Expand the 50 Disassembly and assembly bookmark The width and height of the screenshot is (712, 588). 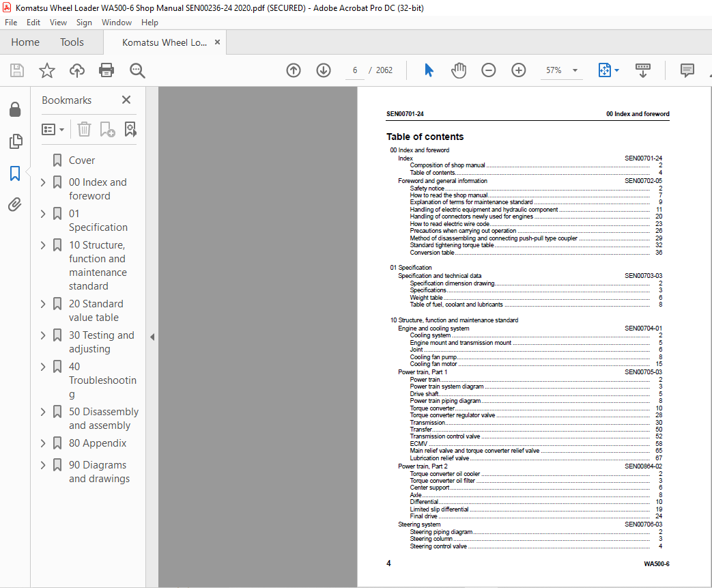point(43,412)
